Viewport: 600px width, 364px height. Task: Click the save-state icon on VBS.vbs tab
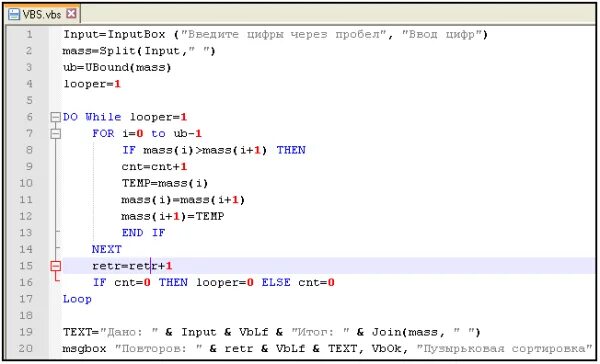[x=14, y=14]
